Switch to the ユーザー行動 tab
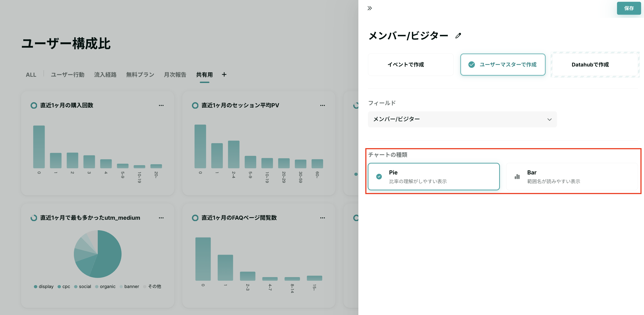Image resolution: width=644 pixels, height=315 pixels. coord(67,75)
